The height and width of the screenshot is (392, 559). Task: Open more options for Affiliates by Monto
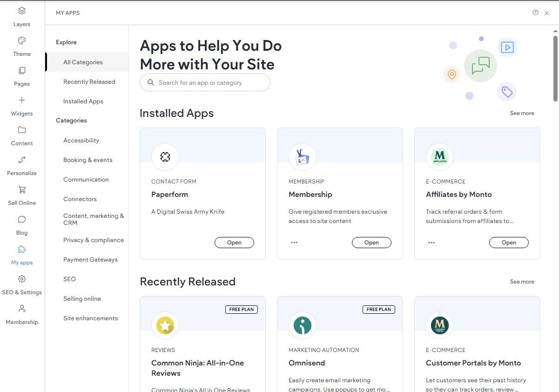tap(431, 242)
